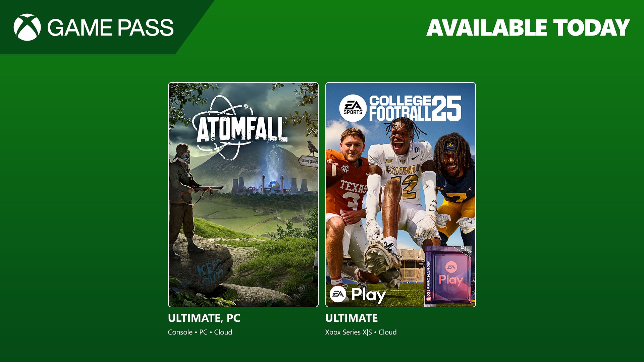Screen dimensions: 644x362
Task: Click the crow perched on signpost
Action: click(x=312, y=148)
